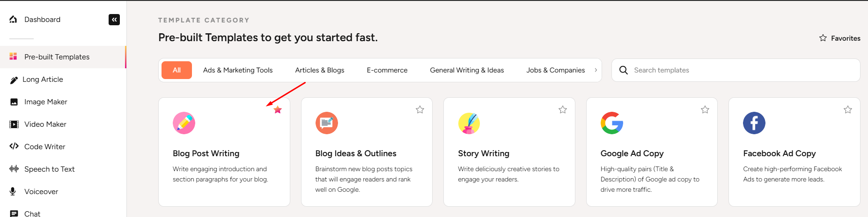This screenshot has height=217, width=868.
Task: Select Ads & Marketing Tools tab
Action: coord(238,70)
